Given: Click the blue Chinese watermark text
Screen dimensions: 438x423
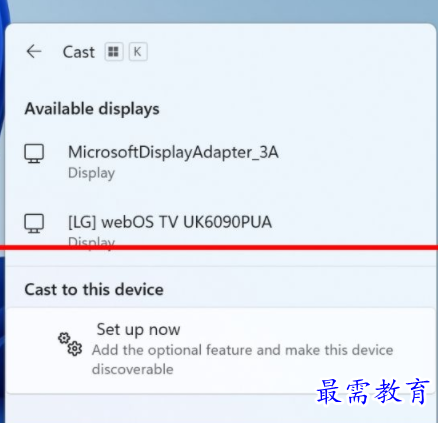Looking at the screenshot, I should coord(373,391).
